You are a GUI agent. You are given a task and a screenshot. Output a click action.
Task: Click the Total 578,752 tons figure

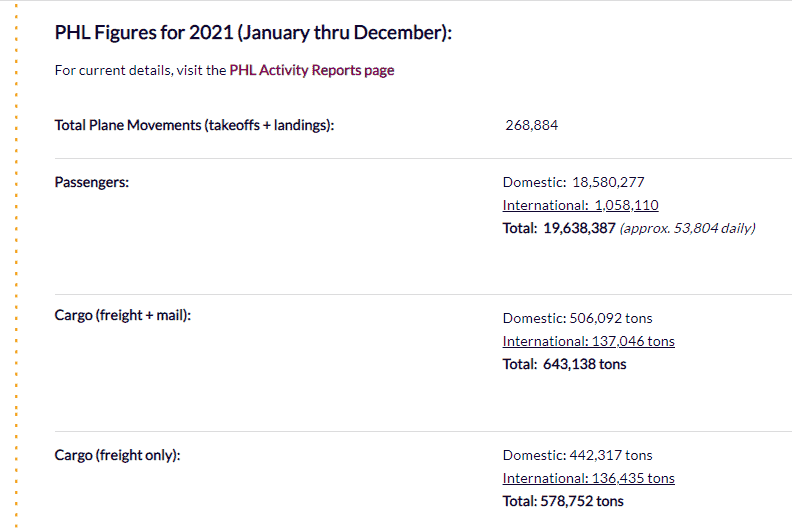click(x=562, y=501)
